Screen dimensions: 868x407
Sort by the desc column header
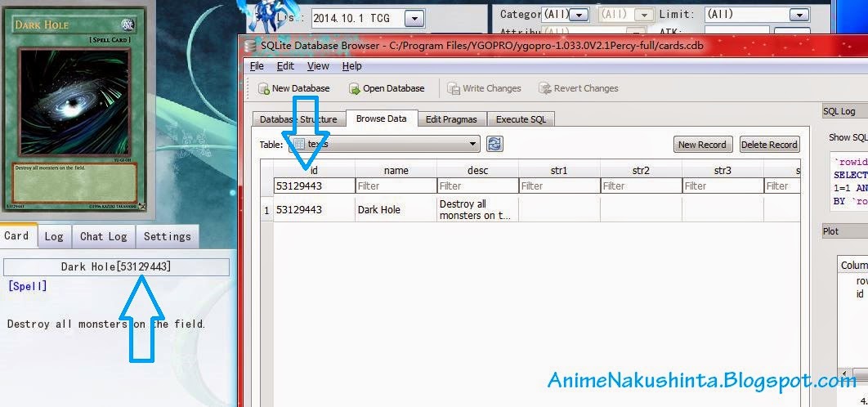point(478,170)
